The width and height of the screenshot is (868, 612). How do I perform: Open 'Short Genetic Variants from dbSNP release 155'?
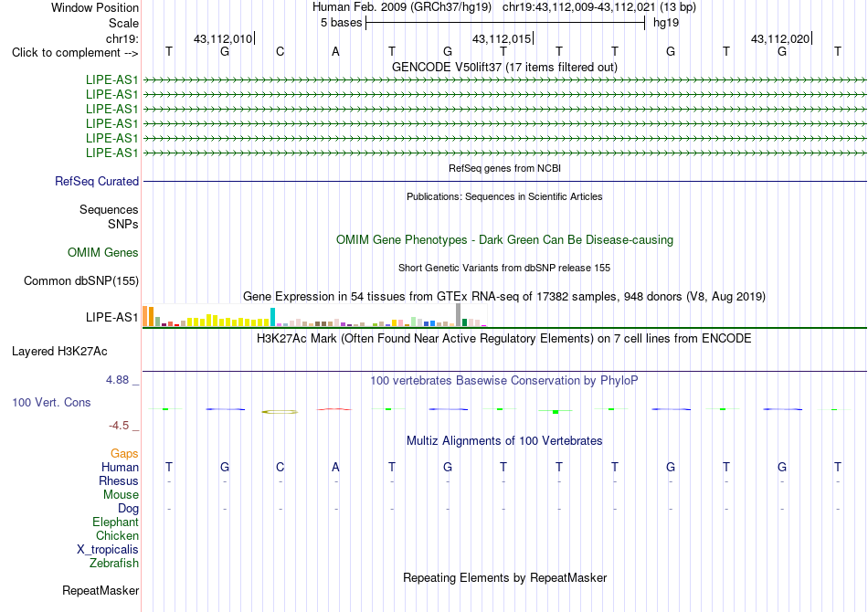pyautogui.click(x=504, y=268)
